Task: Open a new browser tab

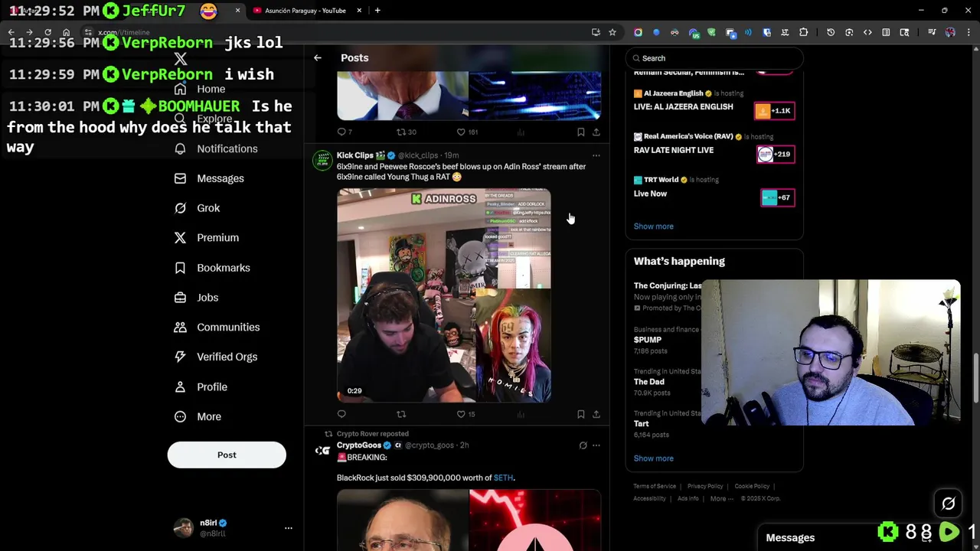Action: click(x=377, y=11)
